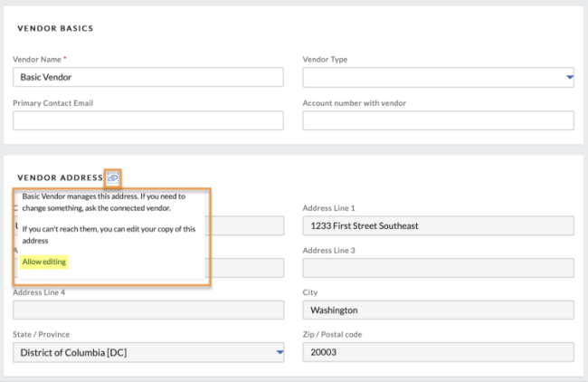This screenshot has width=588, height=382.
Task: Click the field partly hidden beside Address Line 3
Action: click(x=248, y=268)
